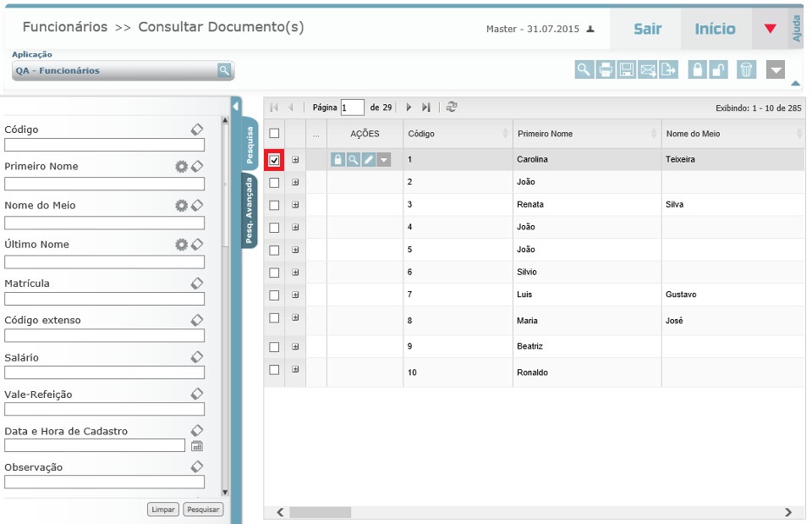This screenshot has height=524, width=812.
Task: Click the Limpar button to clear filters
Action: click(x=162, y=509)
